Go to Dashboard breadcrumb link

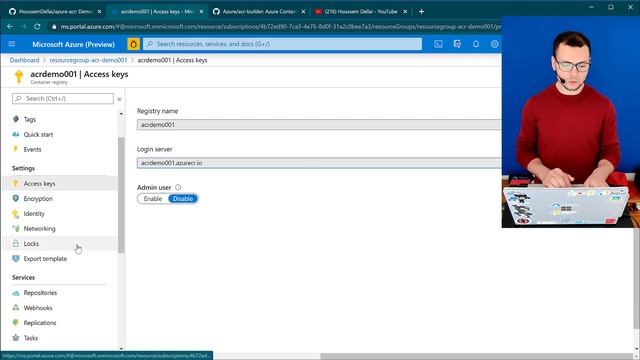[24, 60]
